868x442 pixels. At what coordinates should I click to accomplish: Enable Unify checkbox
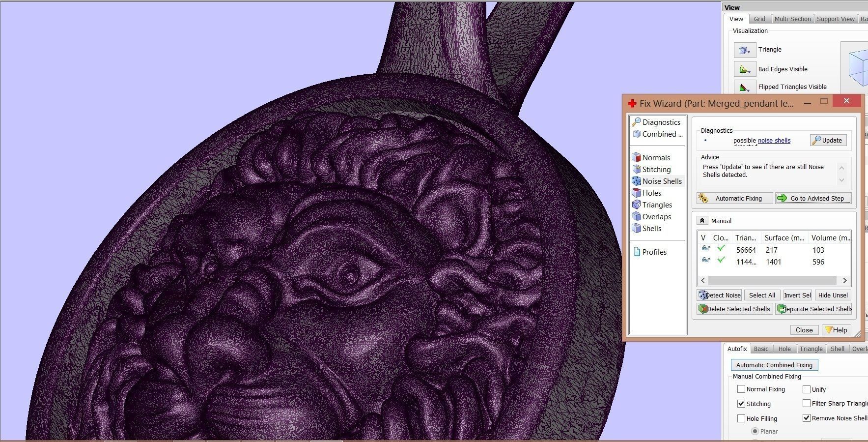[x=807, y=389]
